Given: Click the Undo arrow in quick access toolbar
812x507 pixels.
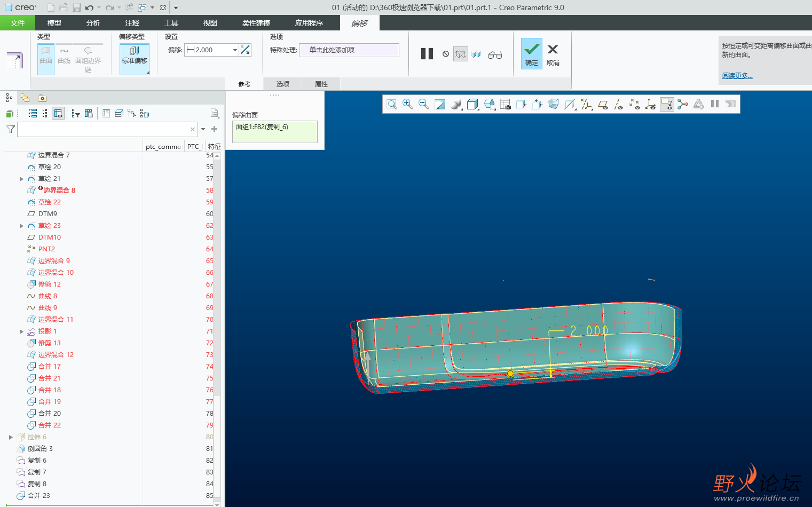Looking at the screenshot, I should coord(89,7).
